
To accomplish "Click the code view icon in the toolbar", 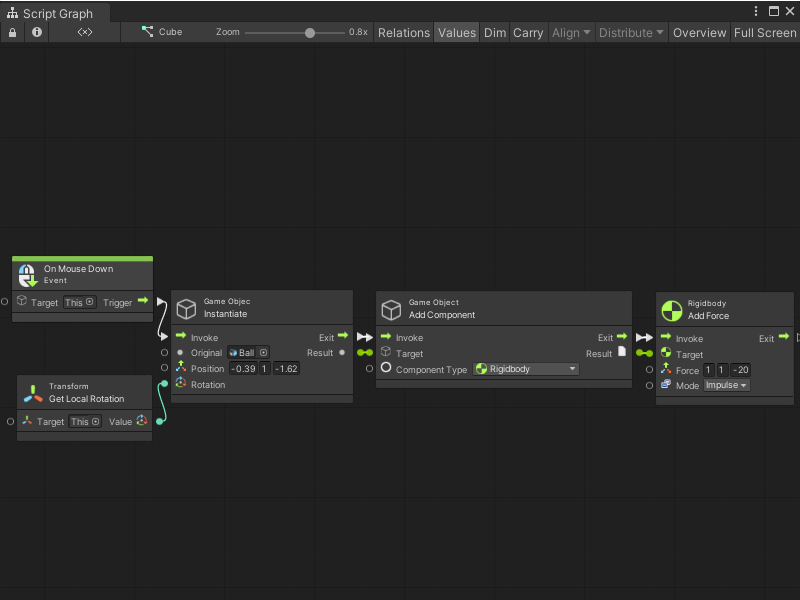I will point(84,32).
